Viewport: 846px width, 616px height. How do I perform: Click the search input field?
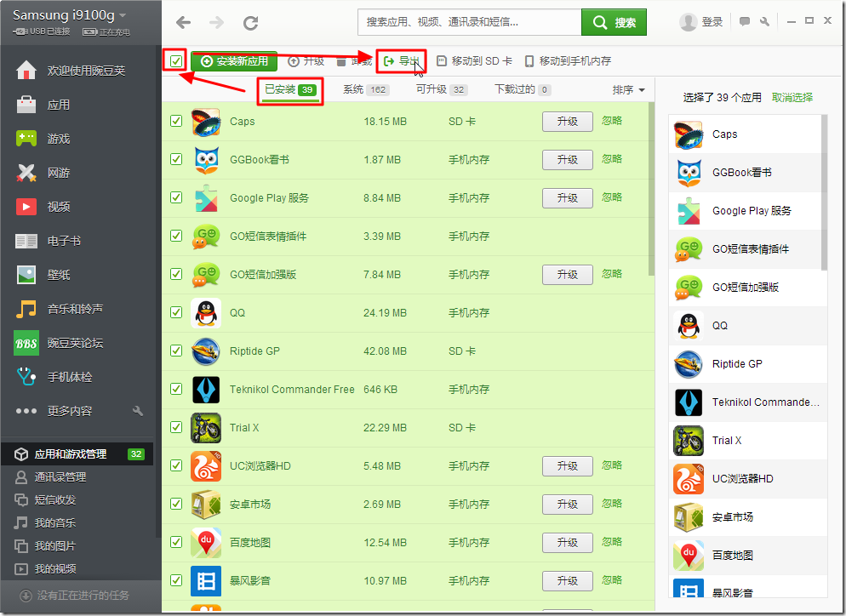coord(470,23)
